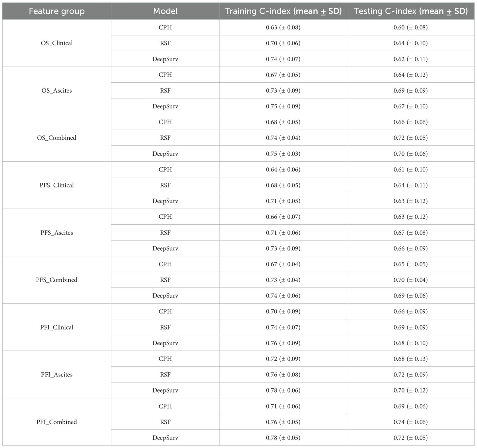Click the RSF model cell for OS_Combined
This screenshot has width=477, height=448.
click(165, 138)
